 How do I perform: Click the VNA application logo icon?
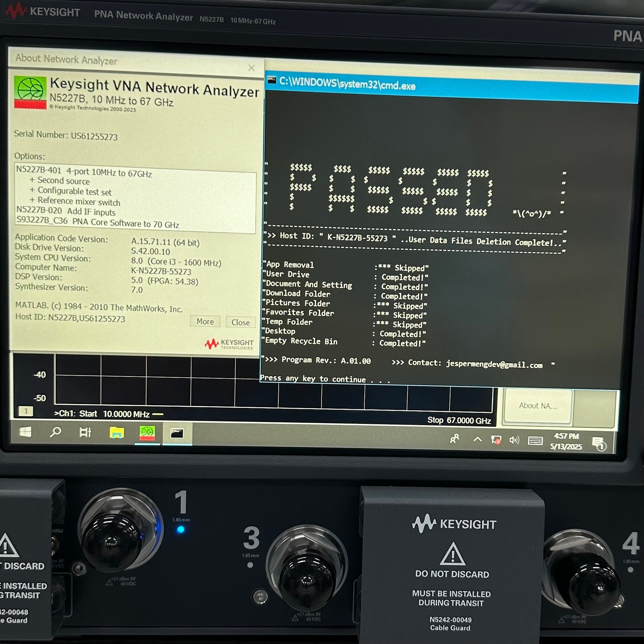30,93
